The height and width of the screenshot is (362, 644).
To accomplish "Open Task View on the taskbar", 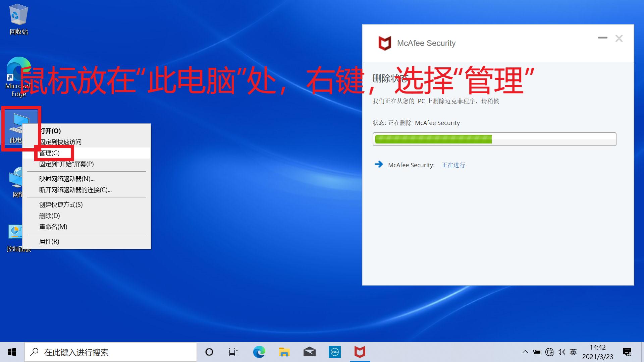I will [x=233, y=352].
